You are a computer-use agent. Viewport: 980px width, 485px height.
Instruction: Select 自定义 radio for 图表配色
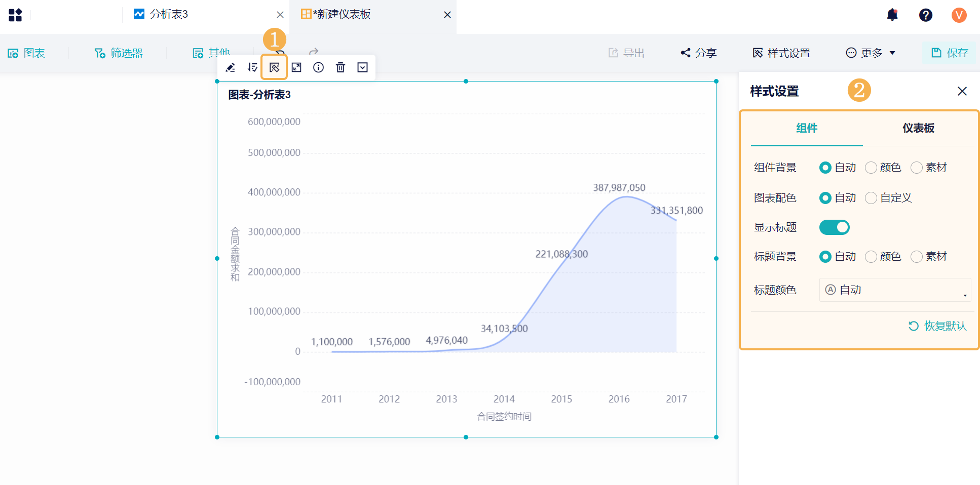[x=871, y=198]
